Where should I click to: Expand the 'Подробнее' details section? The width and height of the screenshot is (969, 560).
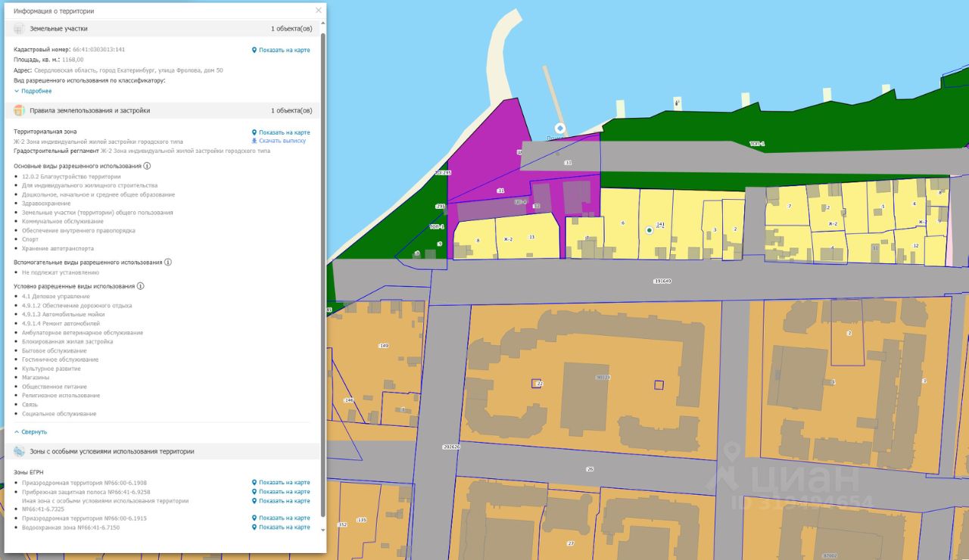33,91
